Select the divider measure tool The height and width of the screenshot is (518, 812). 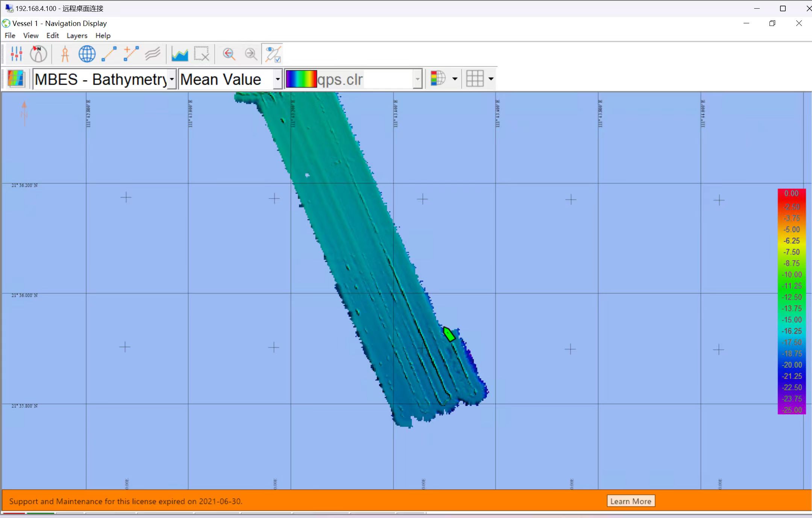65,54
